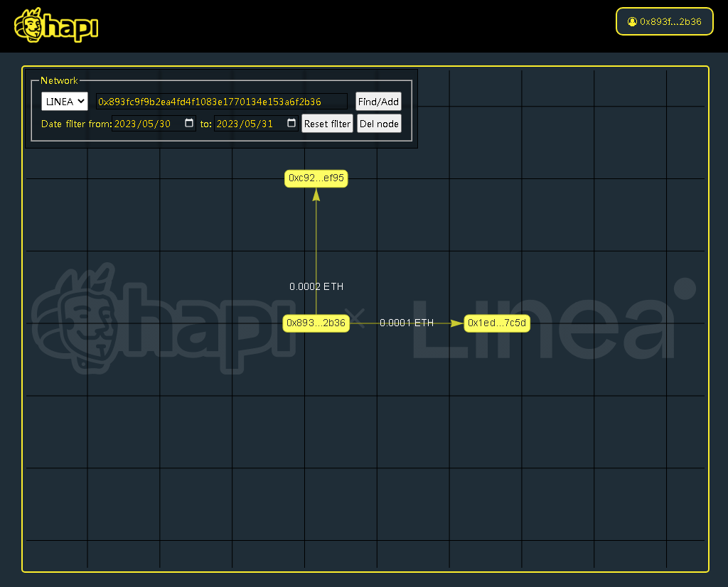The image size is (728, 587).
Task: Click the wallet address input field
Action: click(222, 101)
